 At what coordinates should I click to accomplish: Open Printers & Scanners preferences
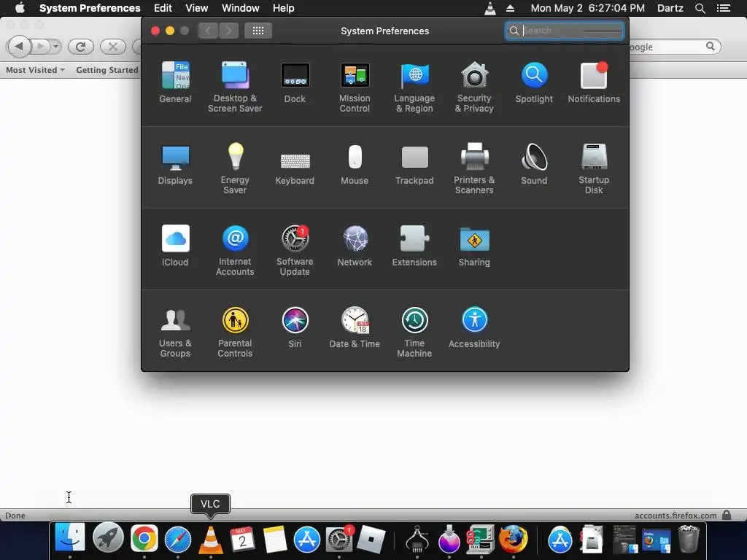click(474, 168)
